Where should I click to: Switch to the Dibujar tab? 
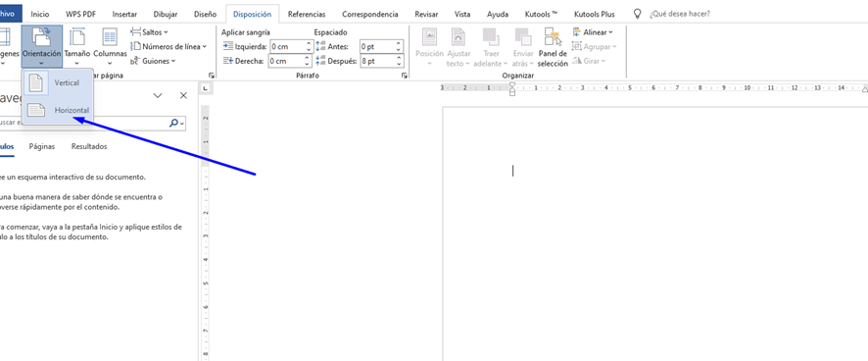166,14
